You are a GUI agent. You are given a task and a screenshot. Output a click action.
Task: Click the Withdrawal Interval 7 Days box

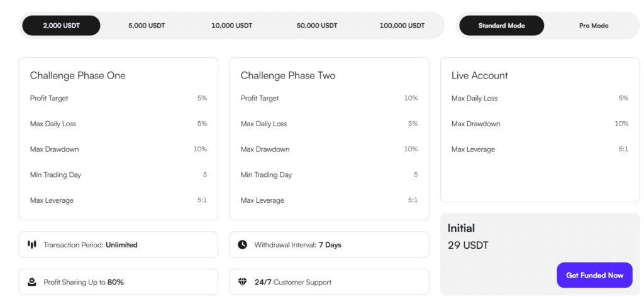pos(329,245)
